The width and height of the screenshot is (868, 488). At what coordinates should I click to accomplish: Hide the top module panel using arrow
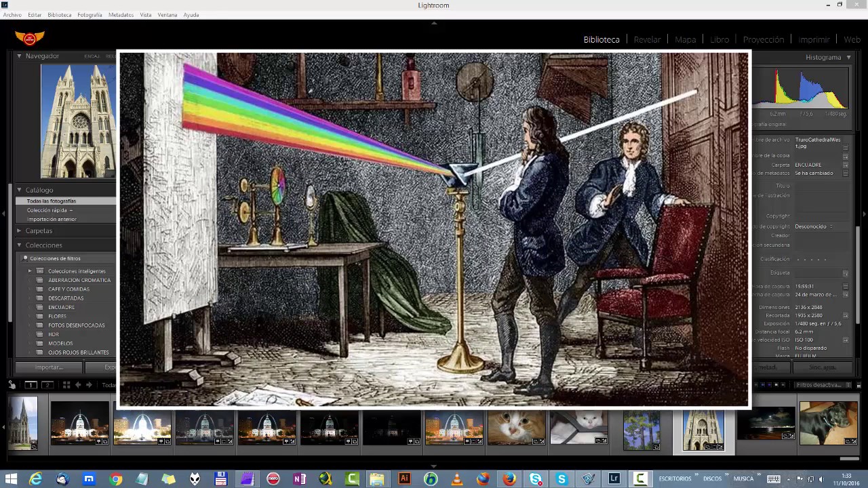point(434,22)
